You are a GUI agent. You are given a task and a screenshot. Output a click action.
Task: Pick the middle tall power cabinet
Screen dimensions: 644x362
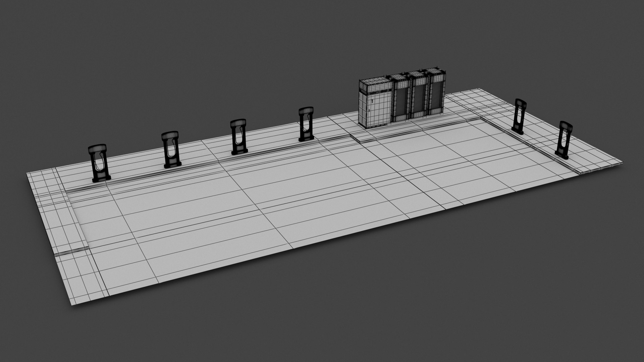(419, 95)
